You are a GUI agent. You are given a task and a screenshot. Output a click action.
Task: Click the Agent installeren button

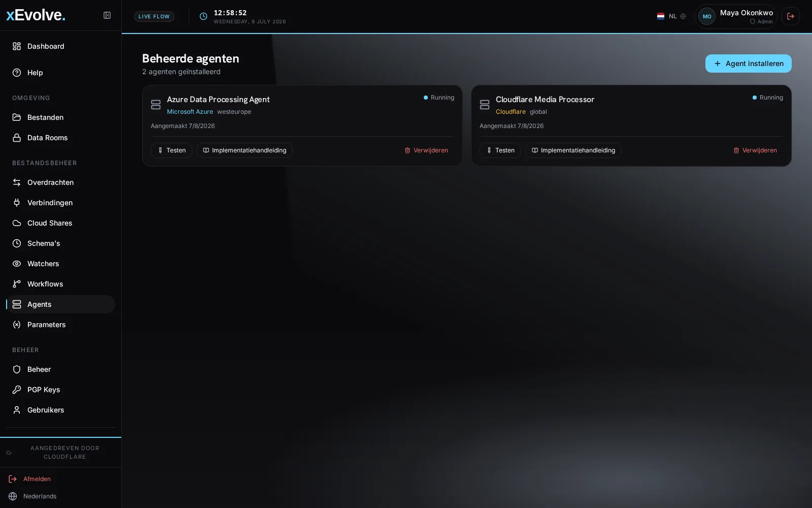tap(749, 63)
